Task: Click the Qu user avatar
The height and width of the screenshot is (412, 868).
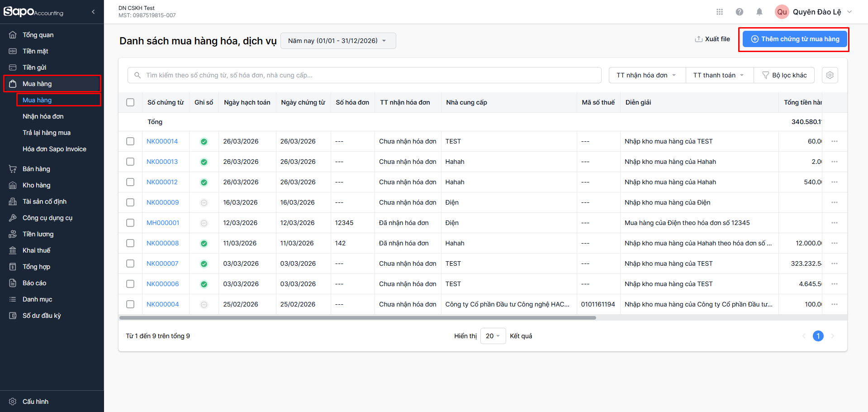Action: 782,12
